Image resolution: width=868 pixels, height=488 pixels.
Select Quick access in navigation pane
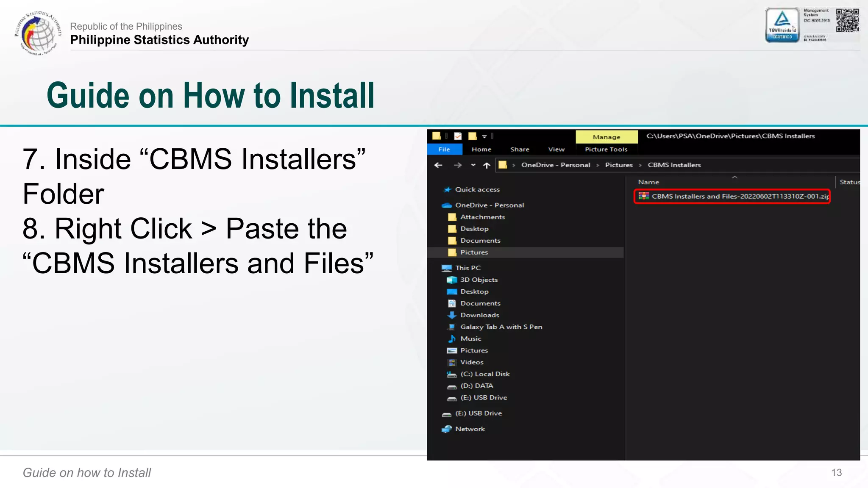pyautogui.click(x=477, y=189)
